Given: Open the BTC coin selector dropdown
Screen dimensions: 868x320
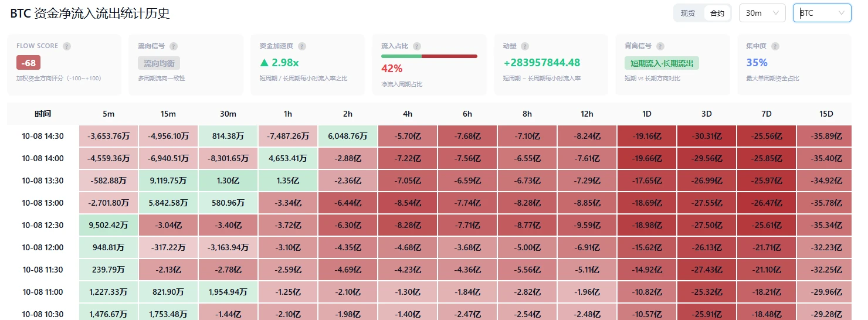Looking at the screenshot, I should 822,13.
